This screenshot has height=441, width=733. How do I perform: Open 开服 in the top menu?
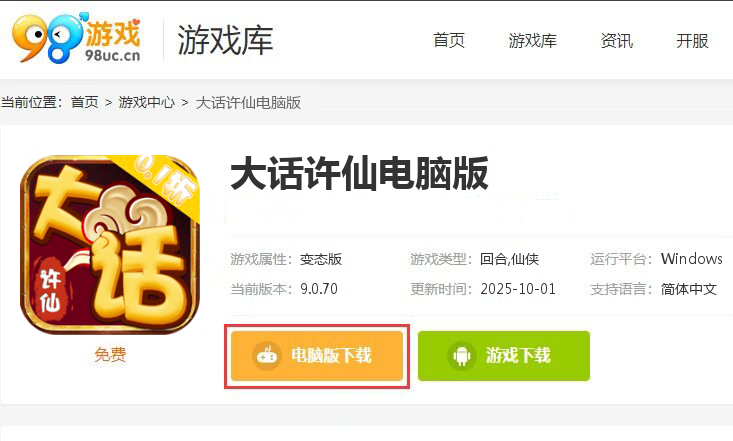(692, 41)
